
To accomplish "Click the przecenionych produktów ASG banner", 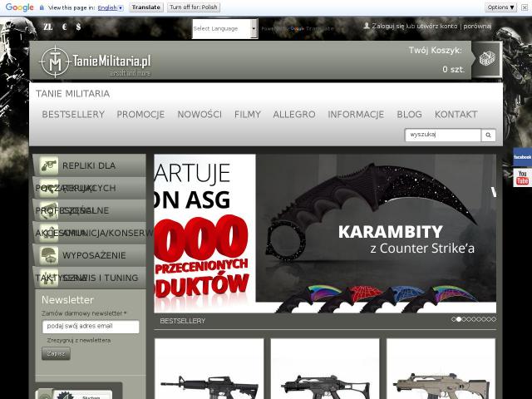I will point(204,234).
